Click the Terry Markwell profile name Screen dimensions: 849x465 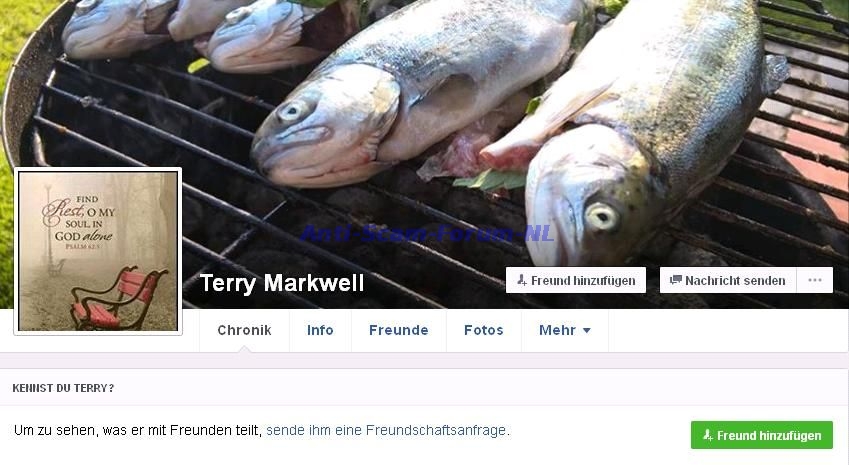pos(282,283)
